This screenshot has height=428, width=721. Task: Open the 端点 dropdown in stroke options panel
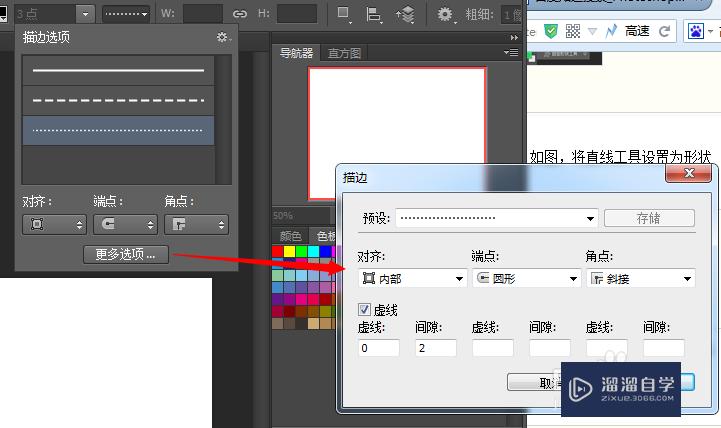point(125,225)
